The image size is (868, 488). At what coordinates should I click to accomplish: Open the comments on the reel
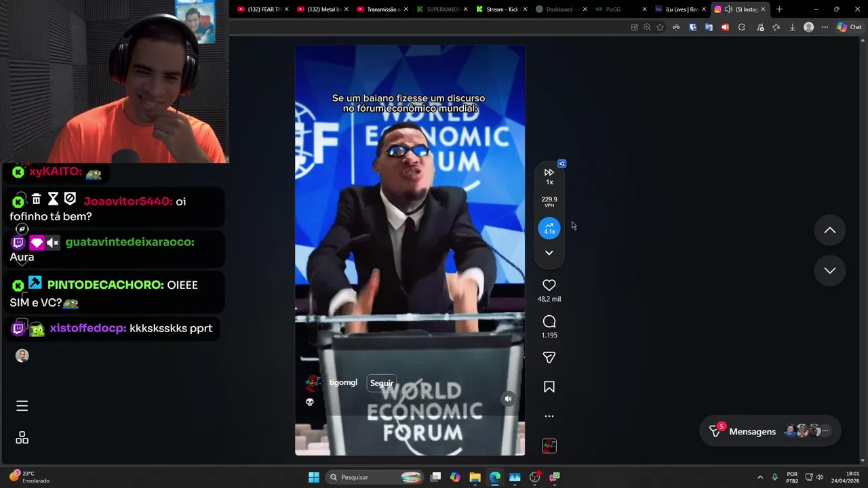click(x=549, y=322)
